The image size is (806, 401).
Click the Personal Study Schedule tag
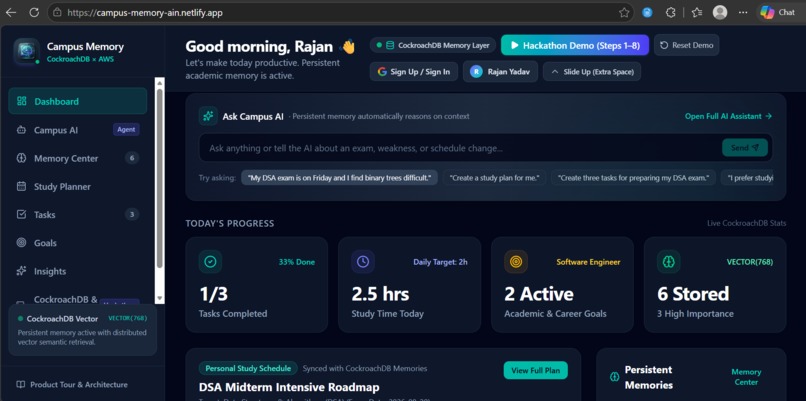point(248,368)
